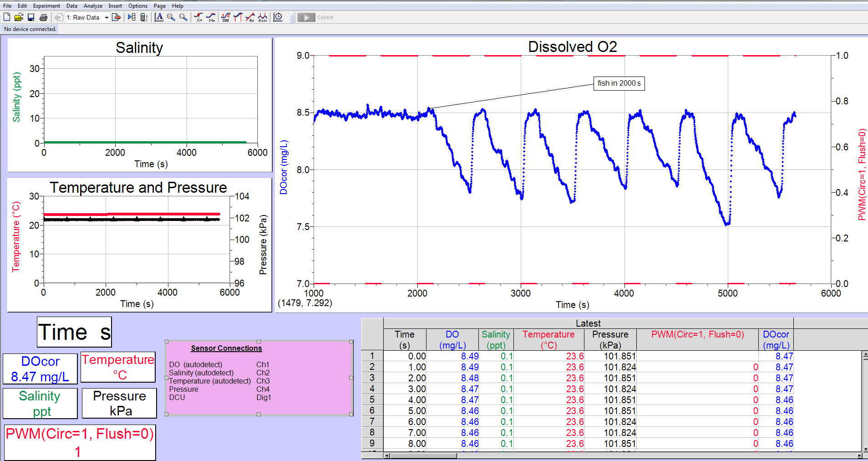
Task: Click the Pressure (kPa) axis label
Action: pos(263,245)
